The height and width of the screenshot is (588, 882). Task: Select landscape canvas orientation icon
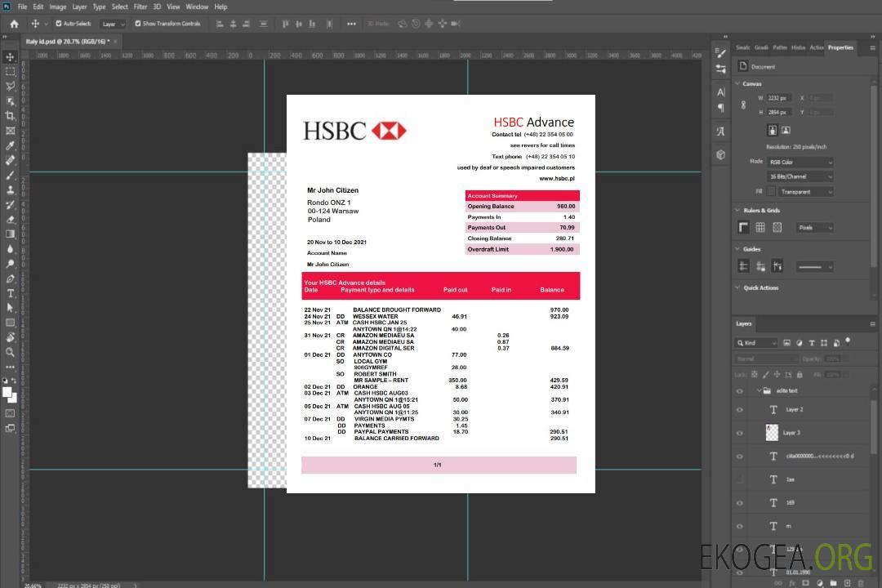786,131
